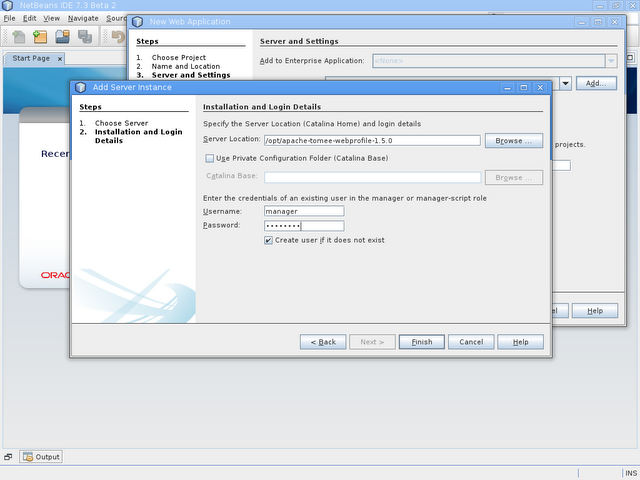Uncheck Create user if it does not exist

click(268, 240)
